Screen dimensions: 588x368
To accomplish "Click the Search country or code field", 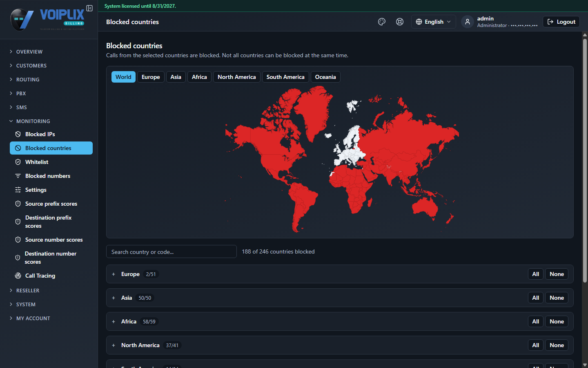I will tap(171, 251).
